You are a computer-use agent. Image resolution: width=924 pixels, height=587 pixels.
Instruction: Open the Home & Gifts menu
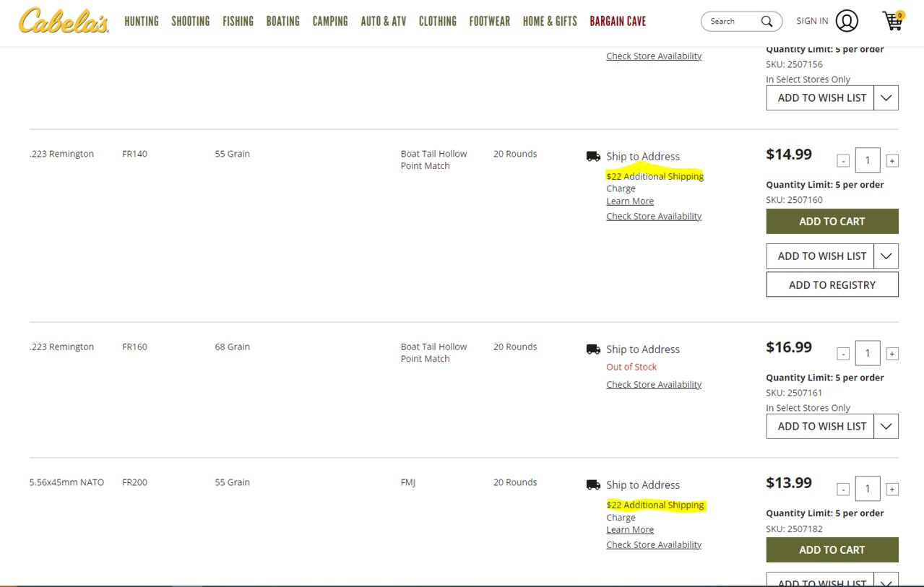550,21
